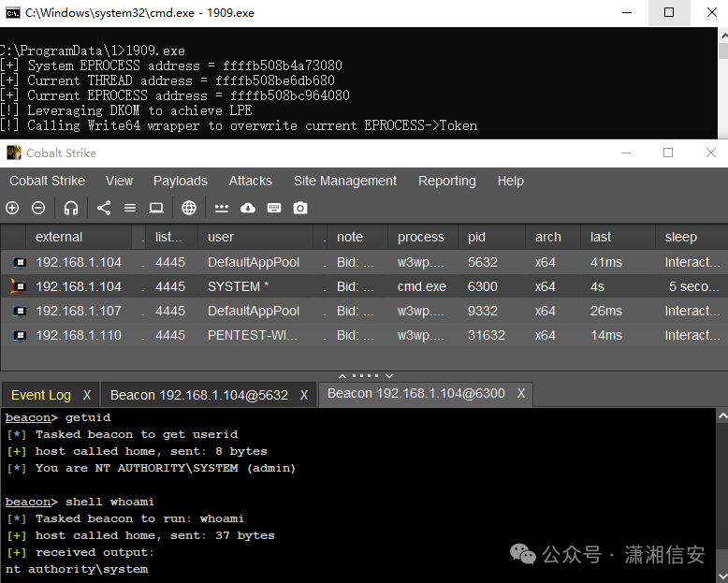Expand split pane with the down arrow
Image resolution: width=728 pixels, height=583 pixels.
389,376
